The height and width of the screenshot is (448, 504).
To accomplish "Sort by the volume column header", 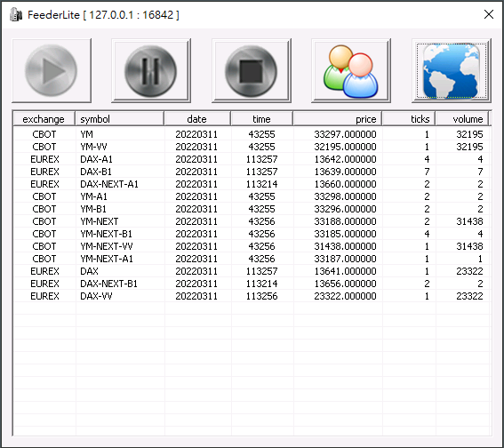I will click(x=462, y=119).
